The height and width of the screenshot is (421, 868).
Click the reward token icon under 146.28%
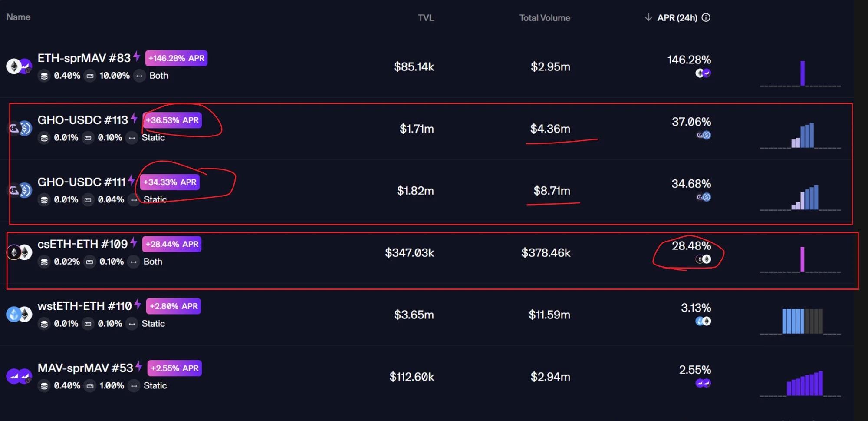click(703, 73)
